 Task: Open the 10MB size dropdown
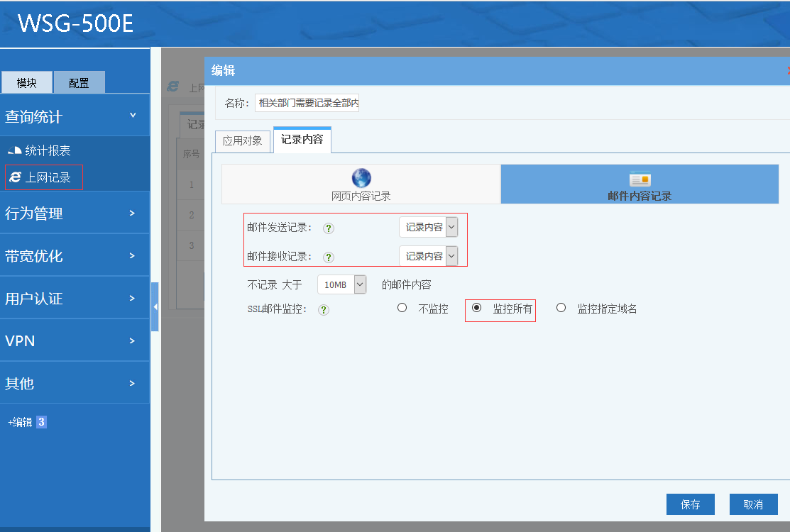pyautogui.click(x=341, y=284)
